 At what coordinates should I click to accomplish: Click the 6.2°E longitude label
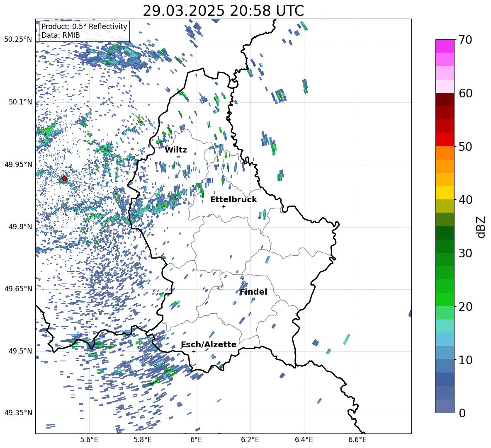pos(250,440)
